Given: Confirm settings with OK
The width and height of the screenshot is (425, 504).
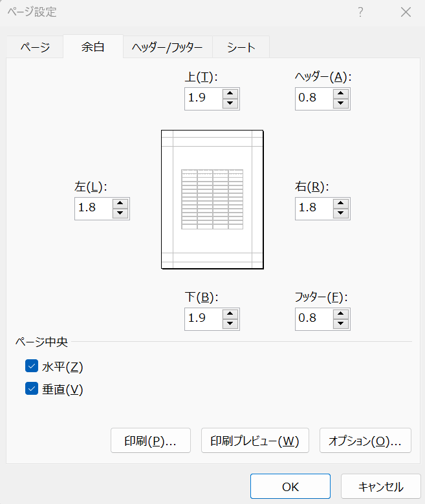Looking at the screenshot, I should point(290,487).
